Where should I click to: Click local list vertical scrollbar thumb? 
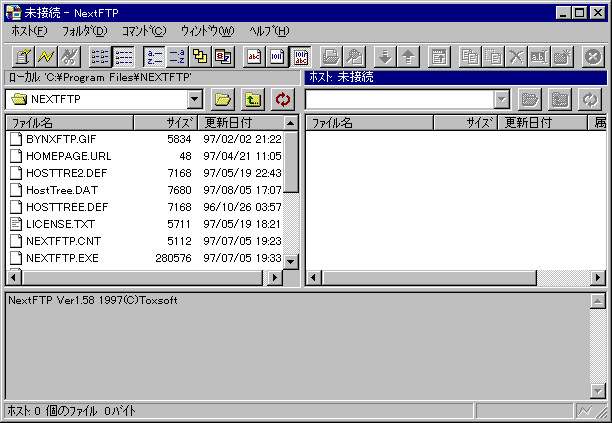point(290,162)
